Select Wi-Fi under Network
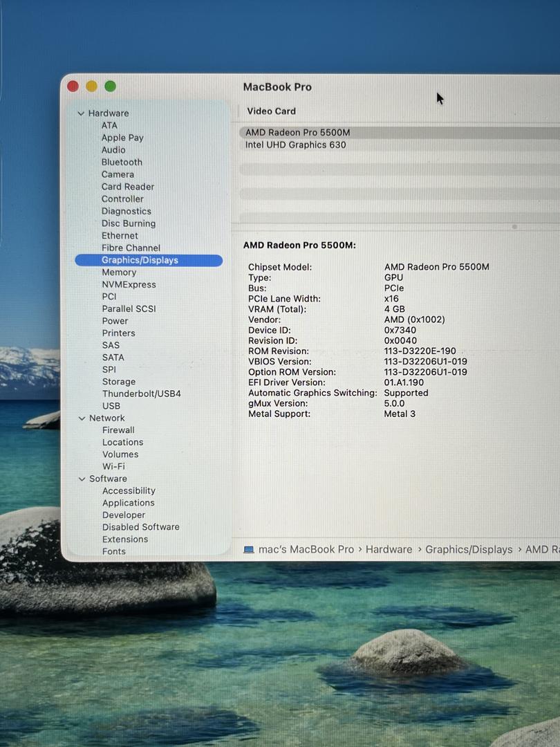This screenshot has width=560, height=747. point(114,466)
